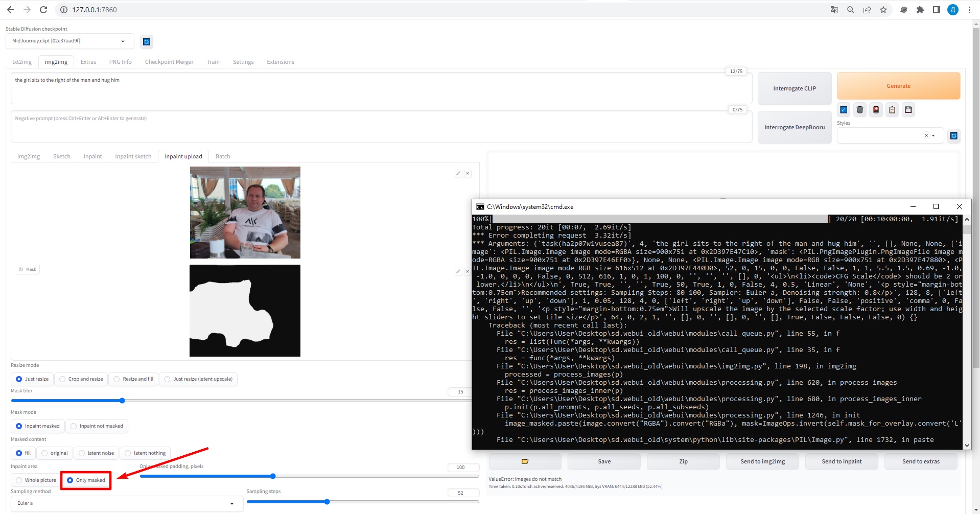Select 'latent noise' as masked content
The image size is (980, 514).
81,453
